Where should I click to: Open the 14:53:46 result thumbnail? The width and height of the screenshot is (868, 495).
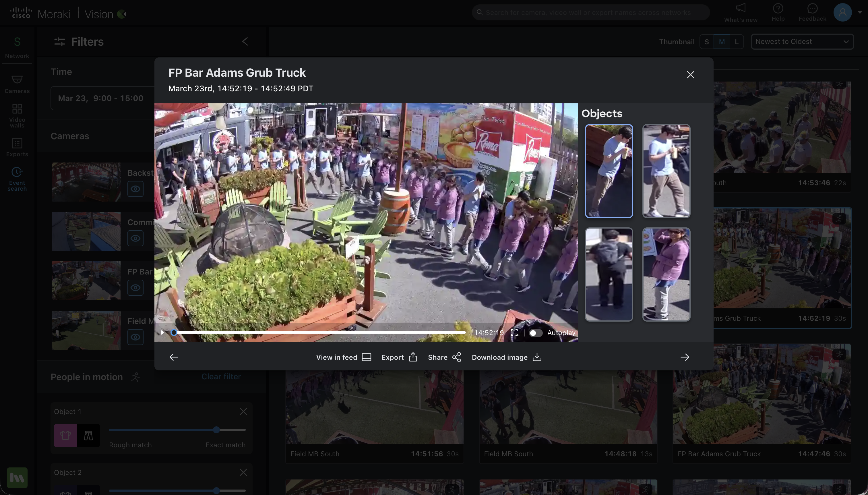pos(782,127)
